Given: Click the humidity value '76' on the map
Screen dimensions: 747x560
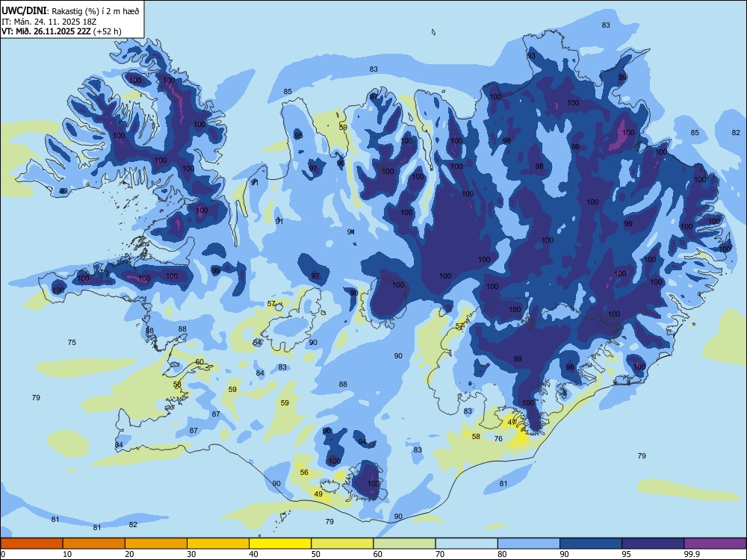Looking at the screenshot, I should [x=498, y=438].
